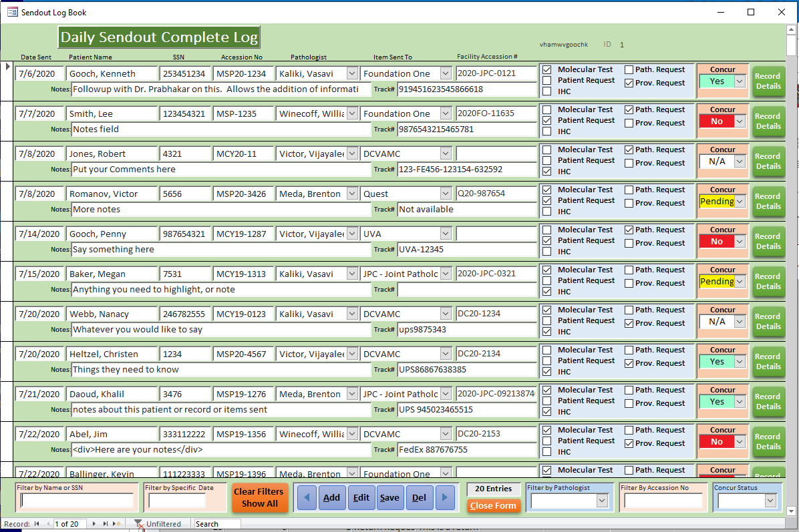Click the Sendout Log Book window form icon
Viewport: 799px width, 532px height.
tap(12, 12)
